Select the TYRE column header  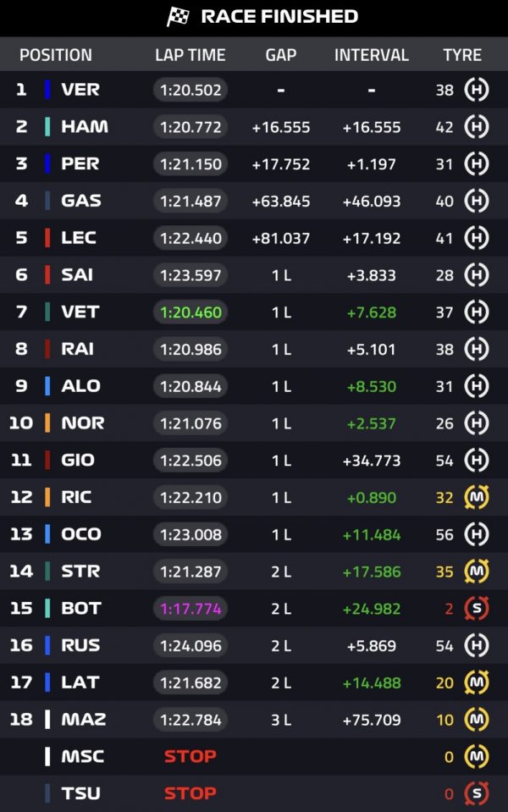(x=462, y=55)
